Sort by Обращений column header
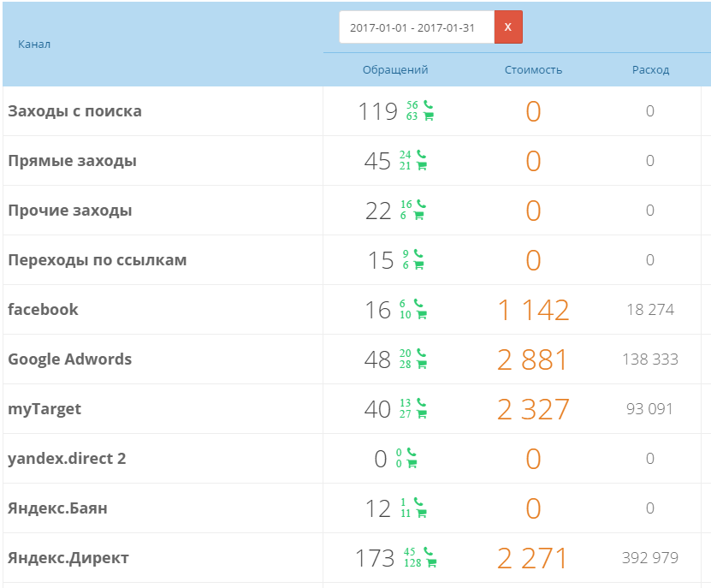 [x=395, y=70]
